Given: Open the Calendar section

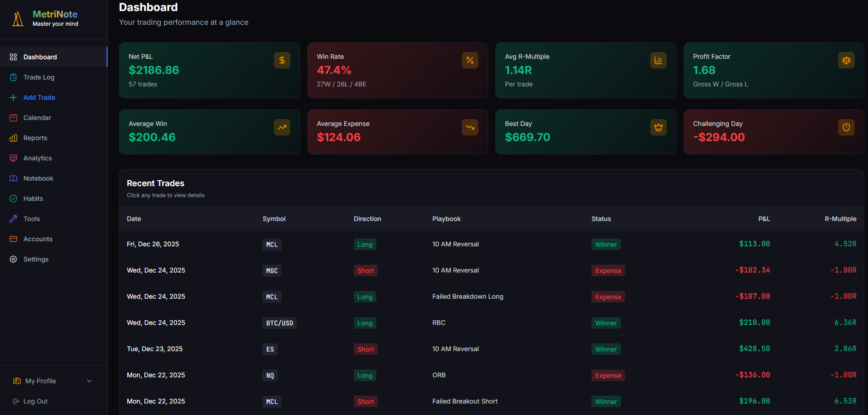Looking at the screenshot, I should [x=37, y=118].
